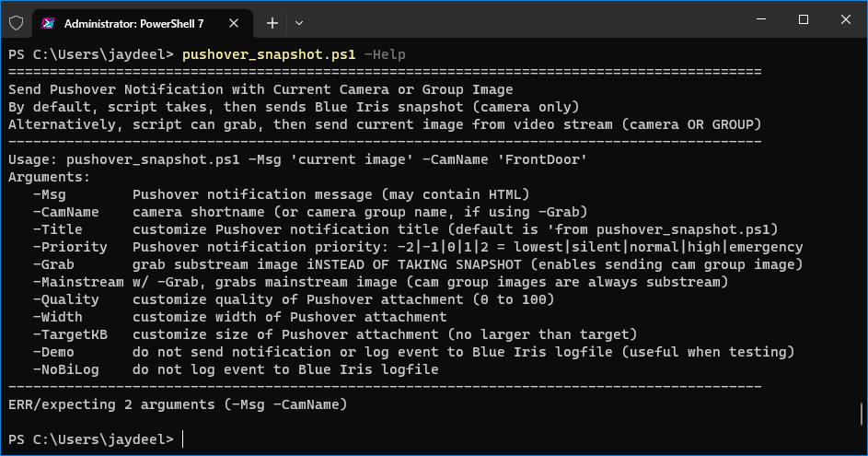This screenshot has width=868, height=456.
Task: Click the ERR/expecting 2 arguments message
Action: [x=178, y=404]
